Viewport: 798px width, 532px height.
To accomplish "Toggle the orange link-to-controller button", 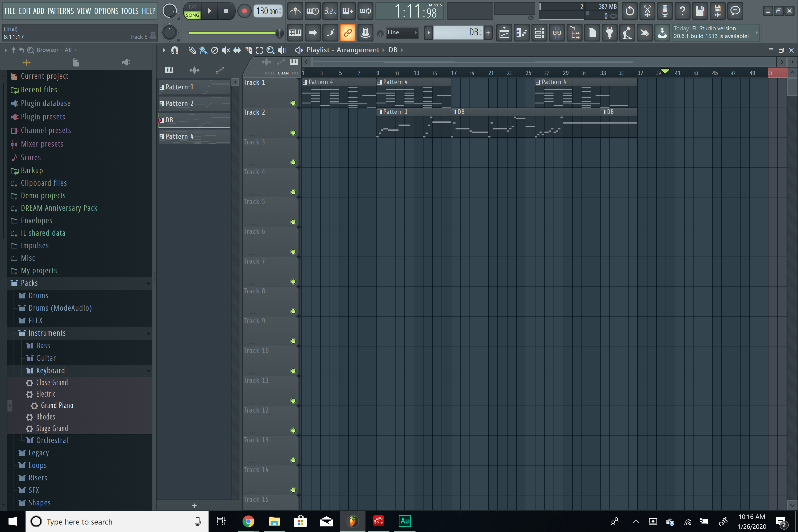I will point(347,33).
